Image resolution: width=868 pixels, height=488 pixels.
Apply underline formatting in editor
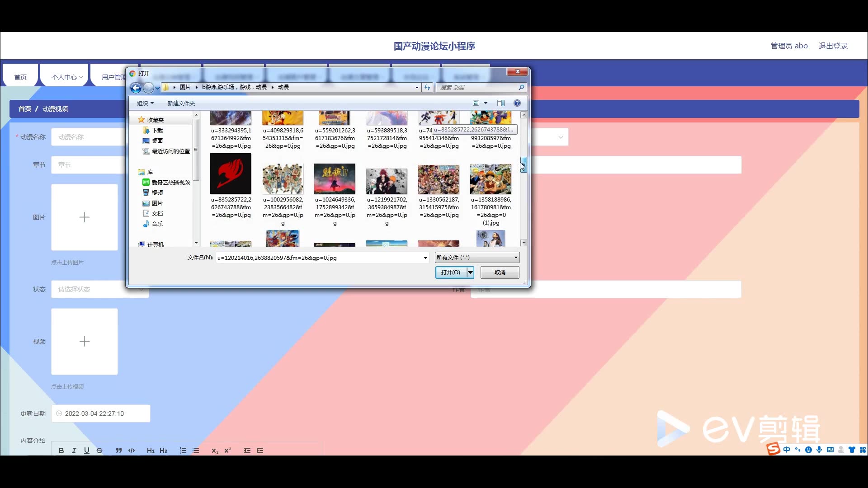87,450
